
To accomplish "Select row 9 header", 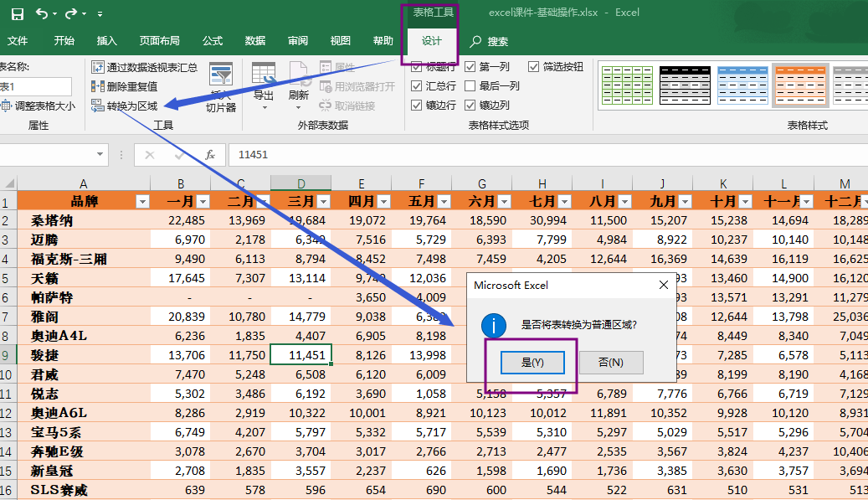I will click(8, 355).
